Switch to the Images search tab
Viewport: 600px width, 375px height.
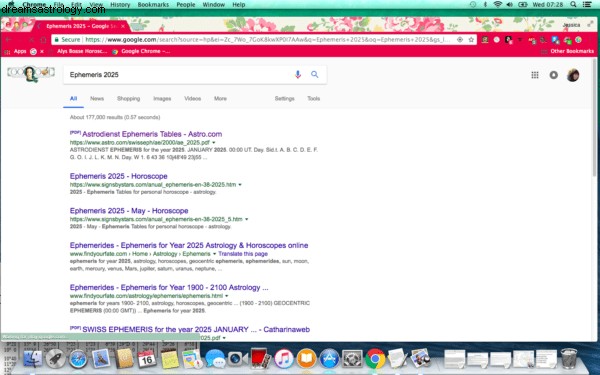[162, 98]
